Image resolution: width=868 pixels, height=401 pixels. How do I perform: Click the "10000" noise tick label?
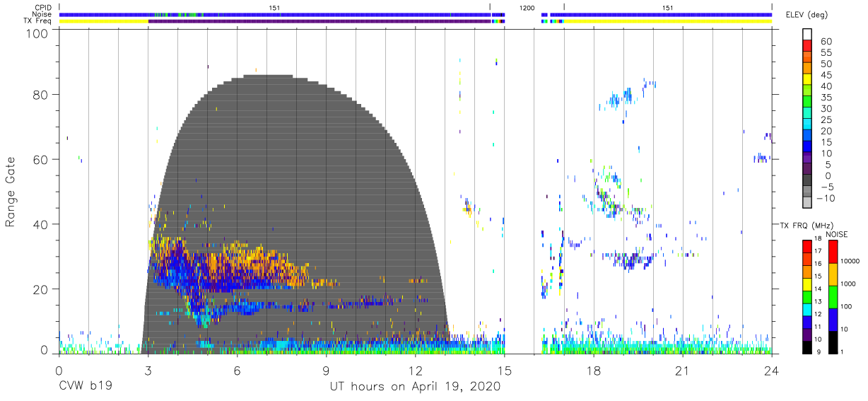pyautogui.click(x=851, y=261)
